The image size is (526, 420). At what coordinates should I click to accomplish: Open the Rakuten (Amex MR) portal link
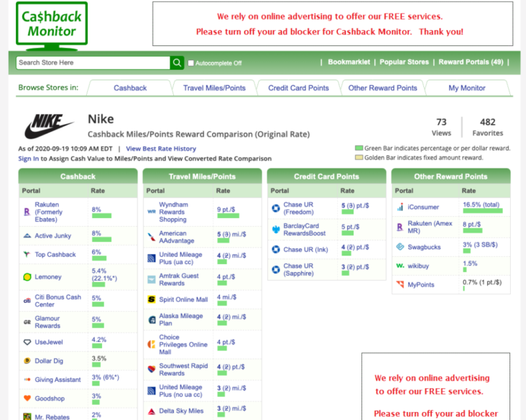(430, 227)
